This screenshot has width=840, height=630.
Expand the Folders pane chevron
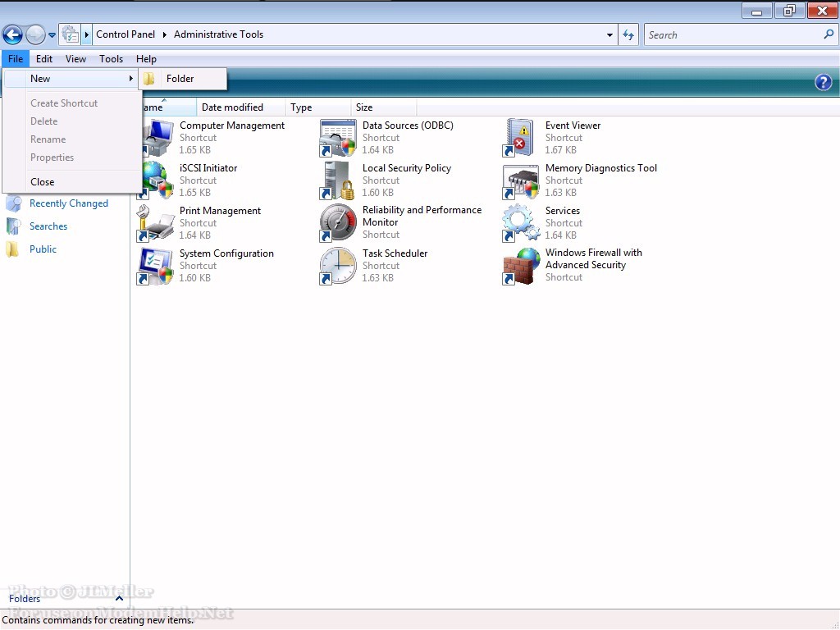coord(120,598)
